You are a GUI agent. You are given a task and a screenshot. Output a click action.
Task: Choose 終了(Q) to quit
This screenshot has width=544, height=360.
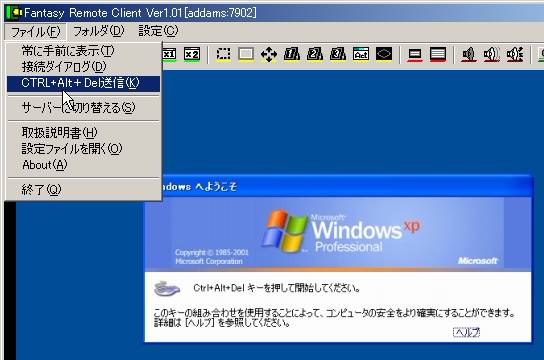pyautogui.click(x=83, y=190)
